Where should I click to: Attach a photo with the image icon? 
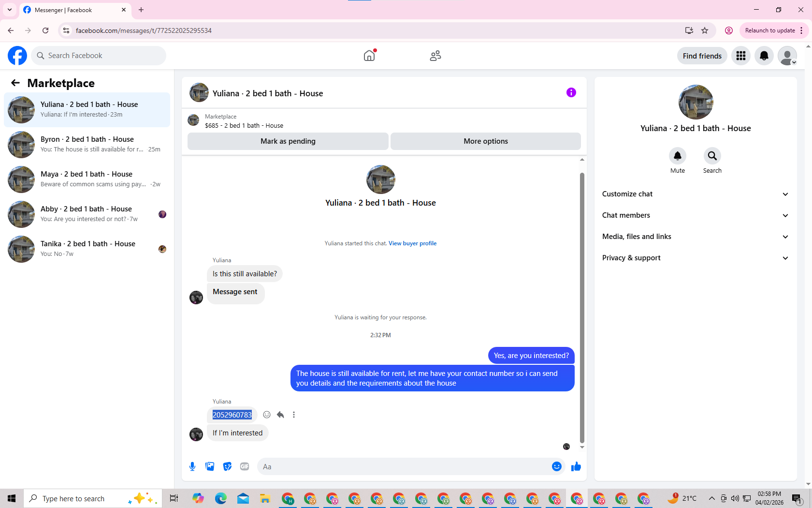[210, 466]
